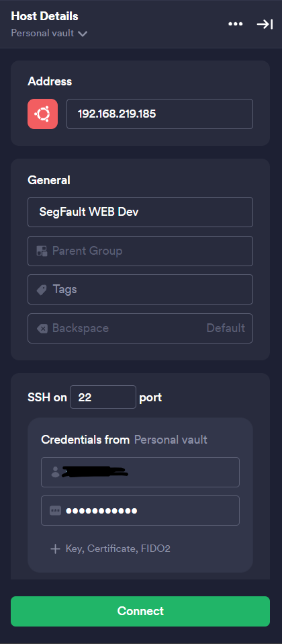Open the Parent Group selection field
The height and width of the screenshot is (644, 282).
140,251
